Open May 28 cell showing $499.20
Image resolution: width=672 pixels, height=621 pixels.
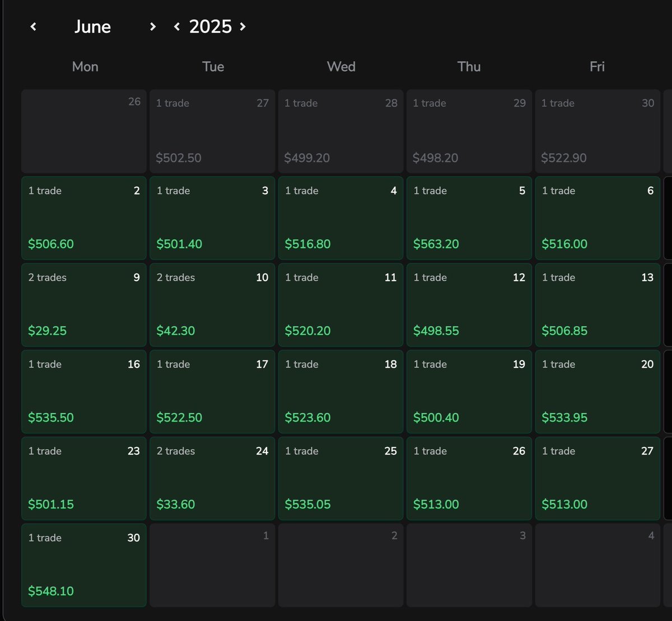(340, 132)
